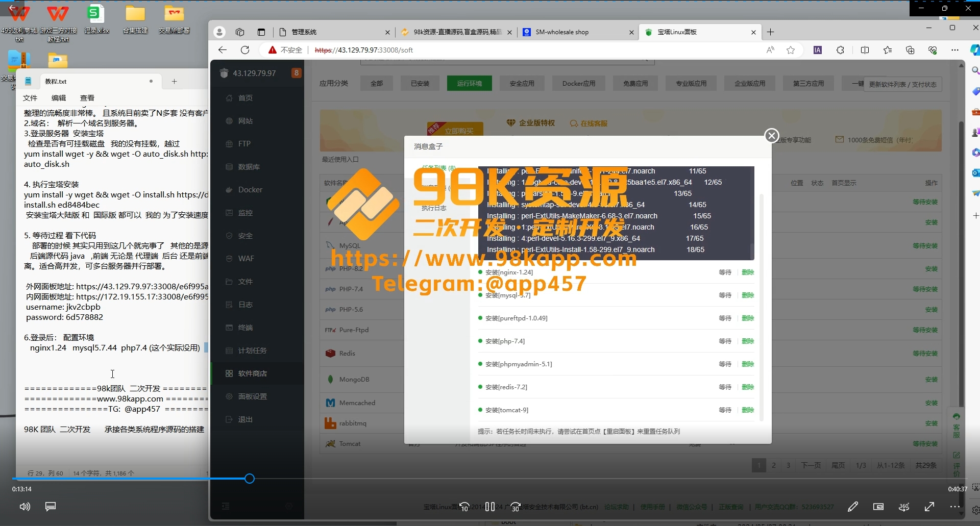Open the 编辑 menu in Notepad
This screenshot has width=980, height=526.
click(59, 98)
